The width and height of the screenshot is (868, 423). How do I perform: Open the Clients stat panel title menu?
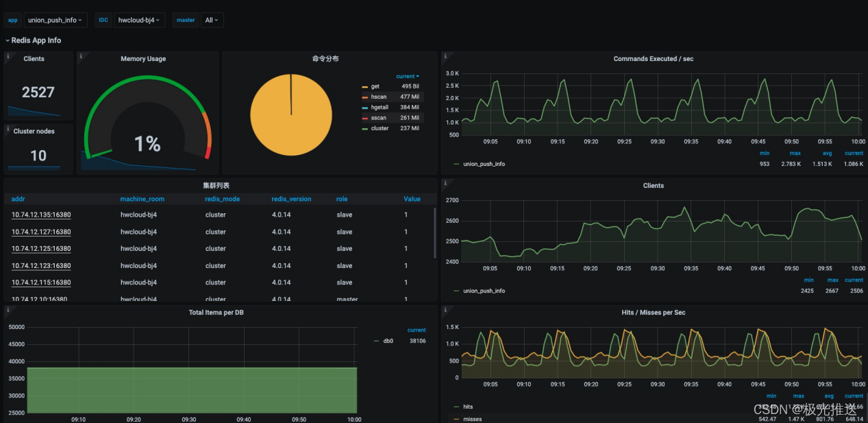tap(34, 59)
